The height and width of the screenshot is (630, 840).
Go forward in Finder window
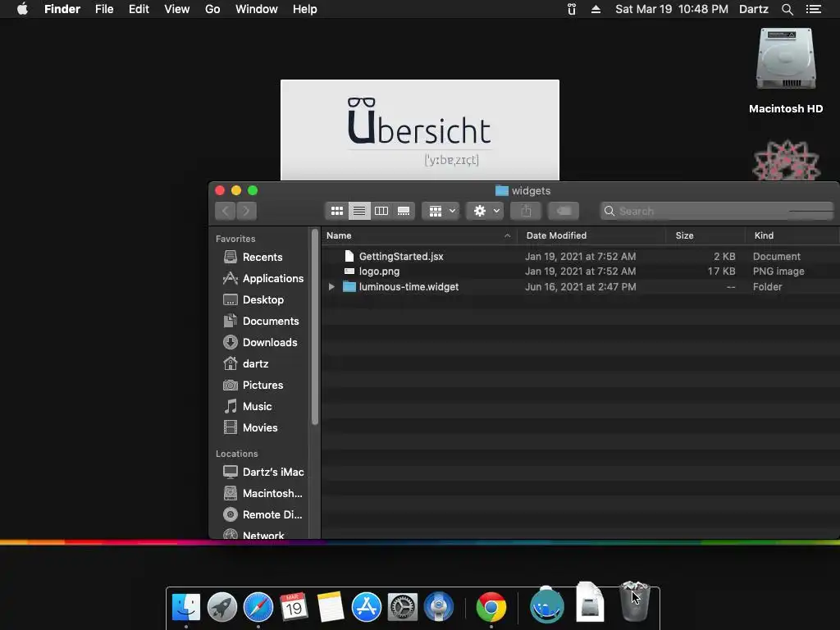point(246,211)
